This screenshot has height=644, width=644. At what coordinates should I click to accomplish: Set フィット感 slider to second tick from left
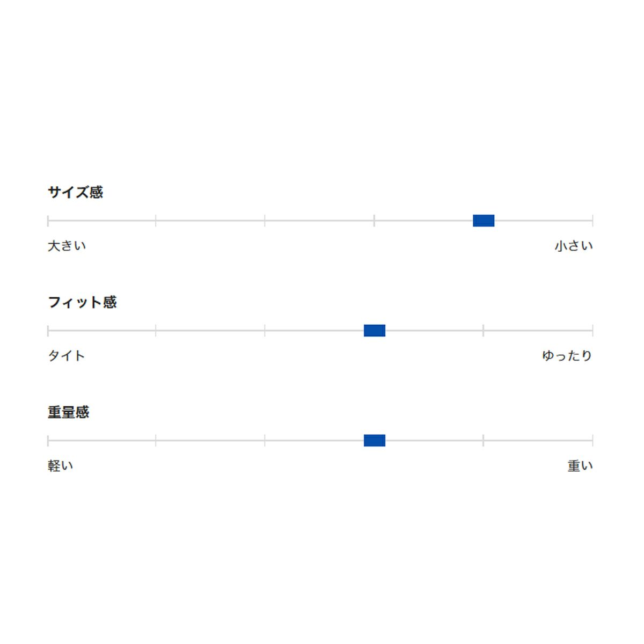[x=156, y=331]
